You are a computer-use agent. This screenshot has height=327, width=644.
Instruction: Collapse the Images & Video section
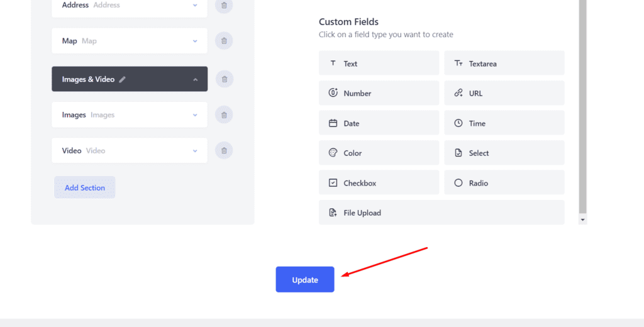click(195, 80)
